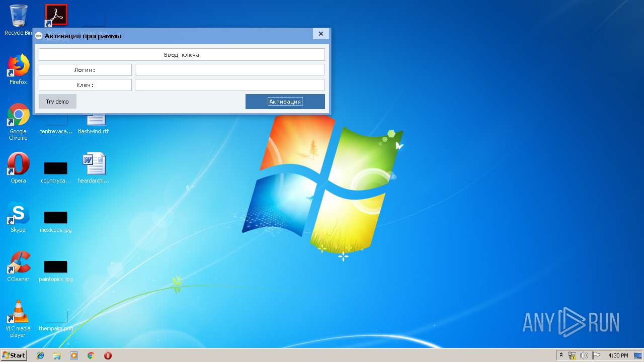This screenshot has width=644, height=362.
Task: Launch the CCleaner desktop shortcut
Action: click(18, 266)
